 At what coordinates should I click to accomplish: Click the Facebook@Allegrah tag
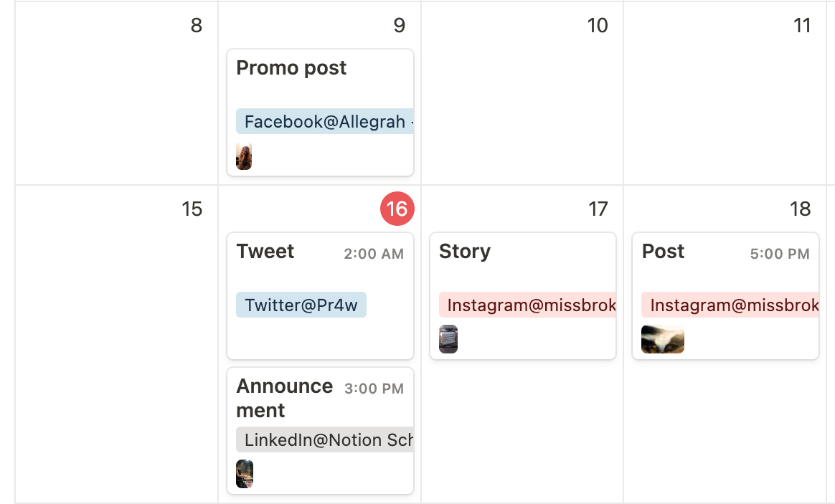point(324,122)
